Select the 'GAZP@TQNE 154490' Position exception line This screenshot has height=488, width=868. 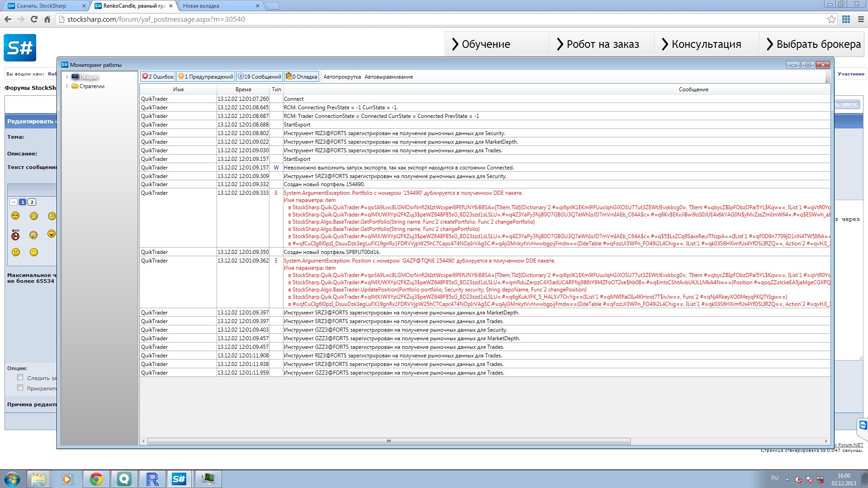tap(419, 261)
